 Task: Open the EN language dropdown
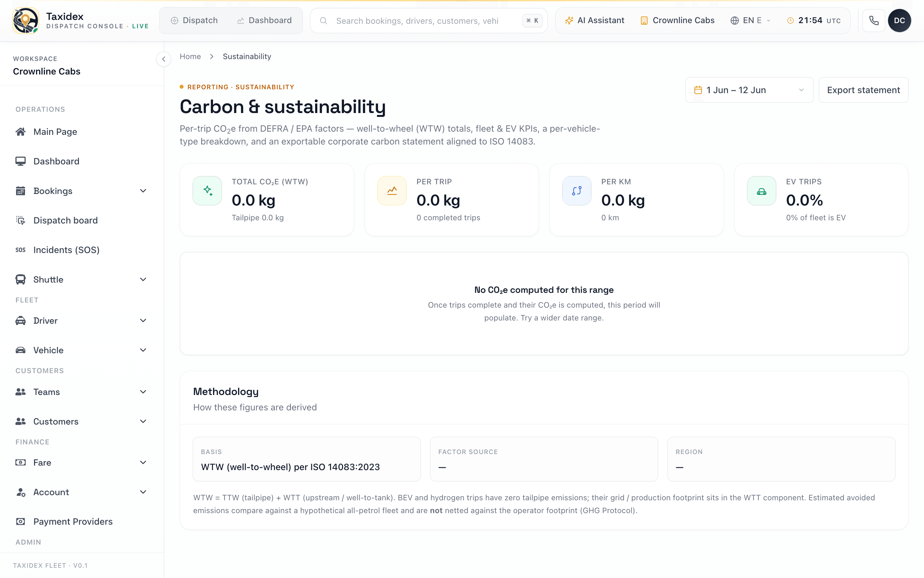point(751,21)
